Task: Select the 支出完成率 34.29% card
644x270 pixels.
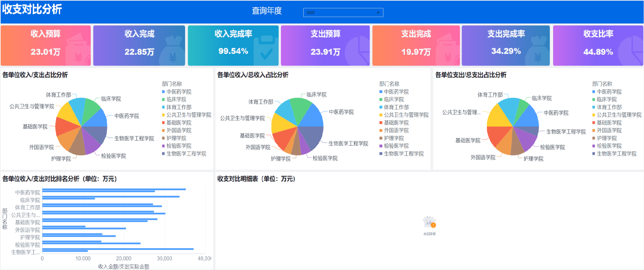Action: (506, 46)
